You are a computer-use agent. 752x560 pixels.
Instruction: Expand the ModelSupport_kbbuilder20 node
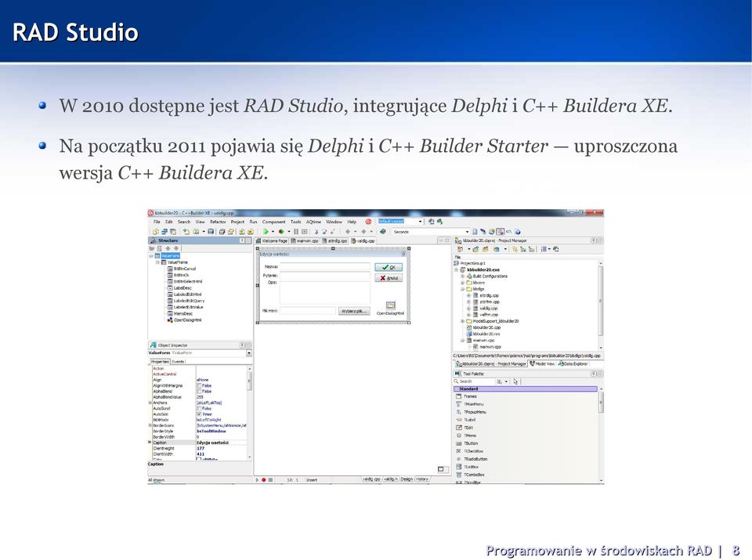coord(463,321)
